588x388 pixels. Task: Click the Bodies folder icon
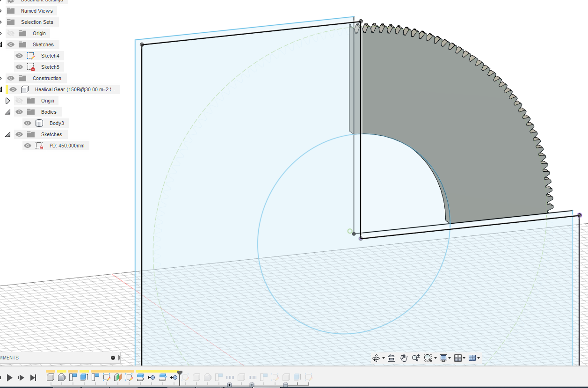[x=31, y=112]
